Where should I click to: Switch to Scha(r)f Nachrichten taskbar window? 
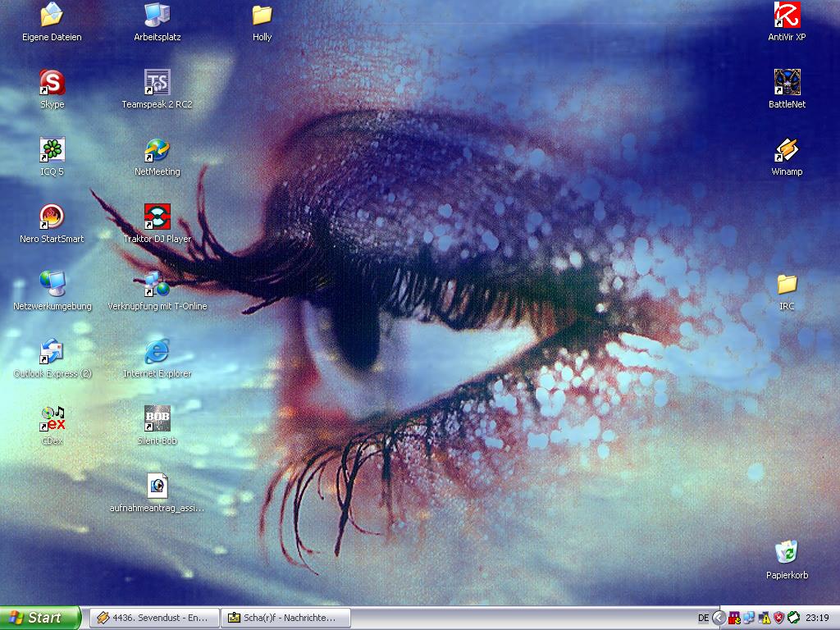click(285, 618)
